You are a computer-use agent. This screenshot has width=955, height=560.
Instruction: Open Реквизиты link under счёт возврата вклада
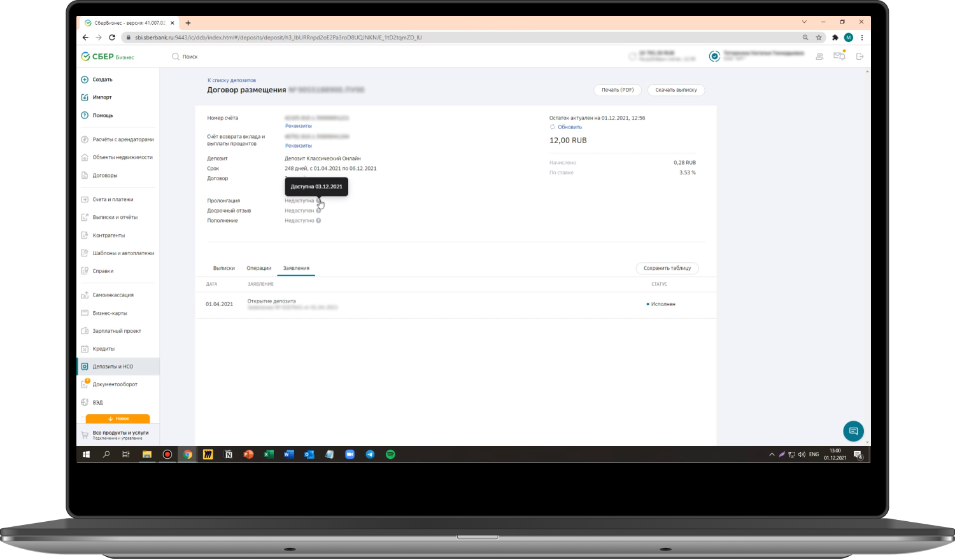pyautogui.click(x=299, y=146)
